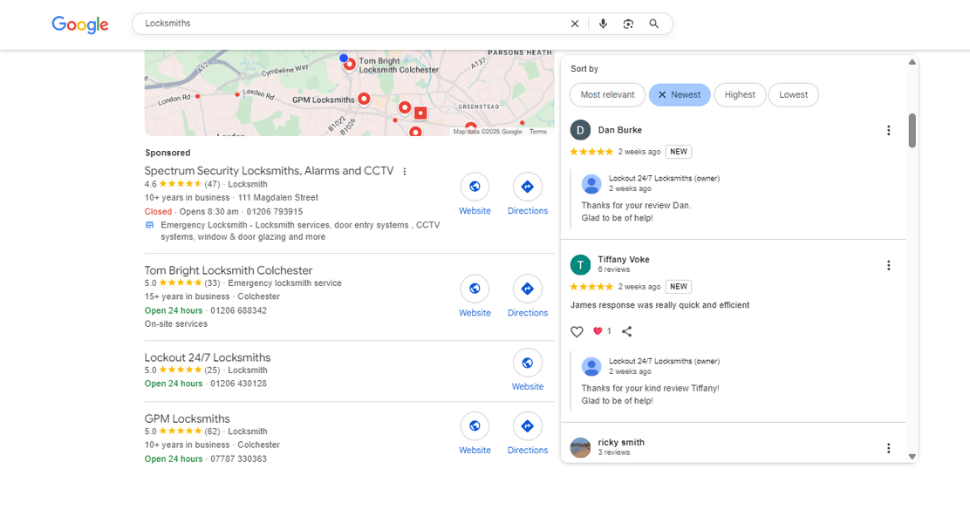Open Dan Burke review options menu

click(888, 130)
